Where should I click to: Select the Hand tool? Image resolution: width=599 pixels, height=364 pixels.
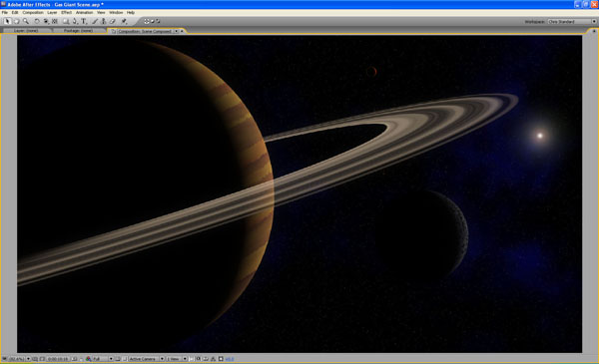point(16,21)
